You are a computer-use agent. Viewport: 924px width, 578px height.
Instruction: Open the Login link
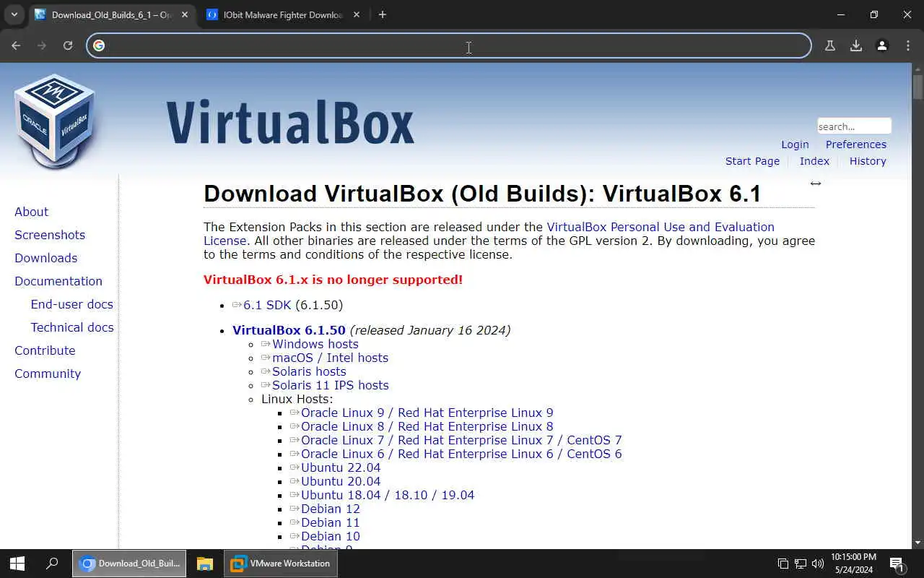pyautogui.click(x=795, y=144)
